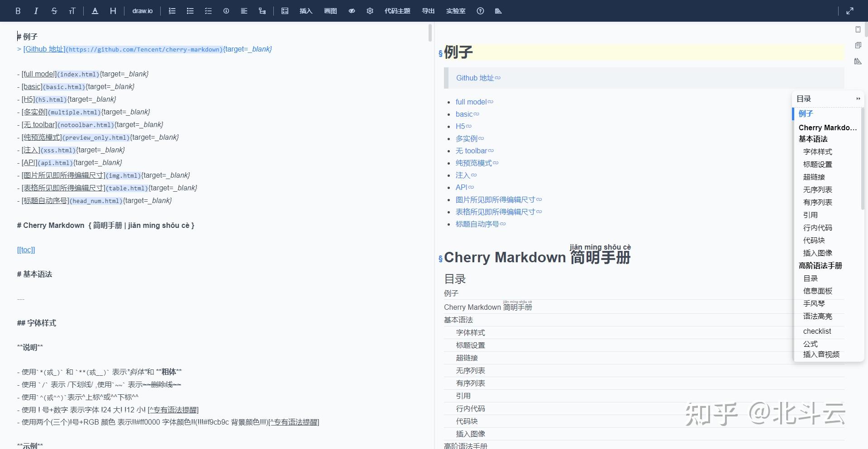Click the 字体样式 entry in the TOC

[817, 152]
